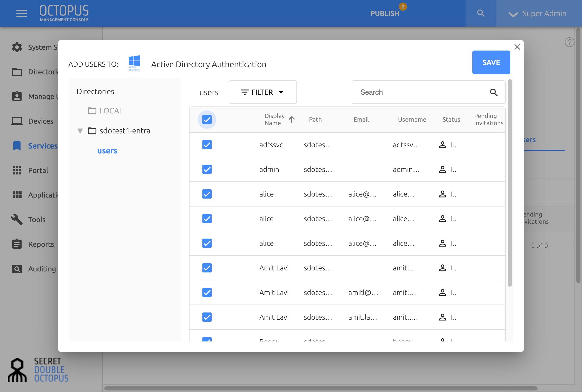The width and height of the screenshot is (582, 392).
Task: Toggle the select-all users checkbox
Action: [207, 120]
